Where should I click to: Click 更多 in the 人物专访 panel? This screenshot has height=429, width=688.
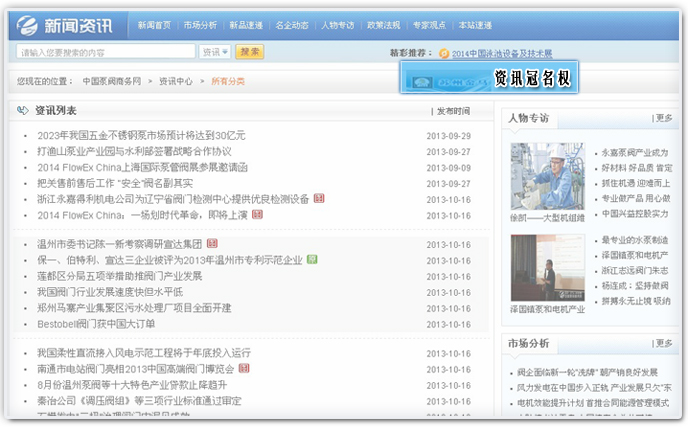click(663, 118)
